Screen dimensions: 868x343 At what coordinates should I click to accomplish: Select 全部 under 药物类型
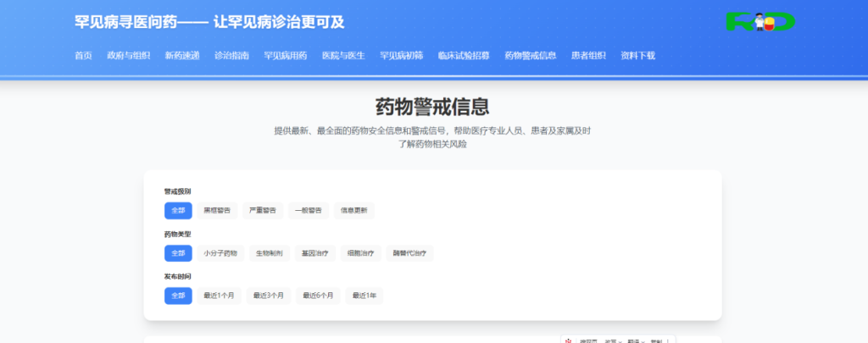[x=178, y=253]
